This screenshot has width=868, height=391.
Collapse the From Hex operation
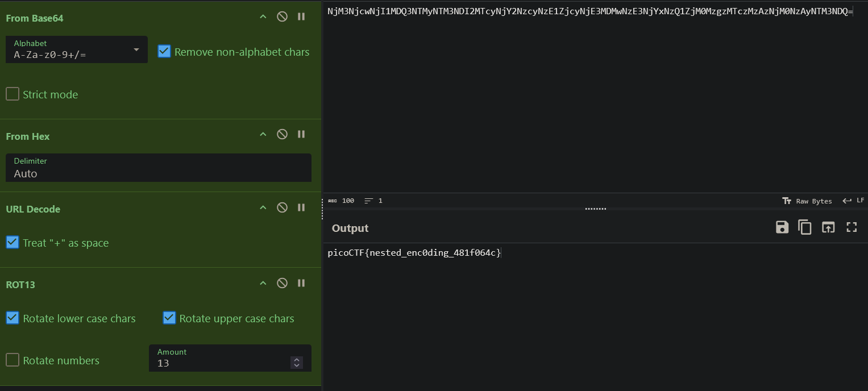point(263,134)
